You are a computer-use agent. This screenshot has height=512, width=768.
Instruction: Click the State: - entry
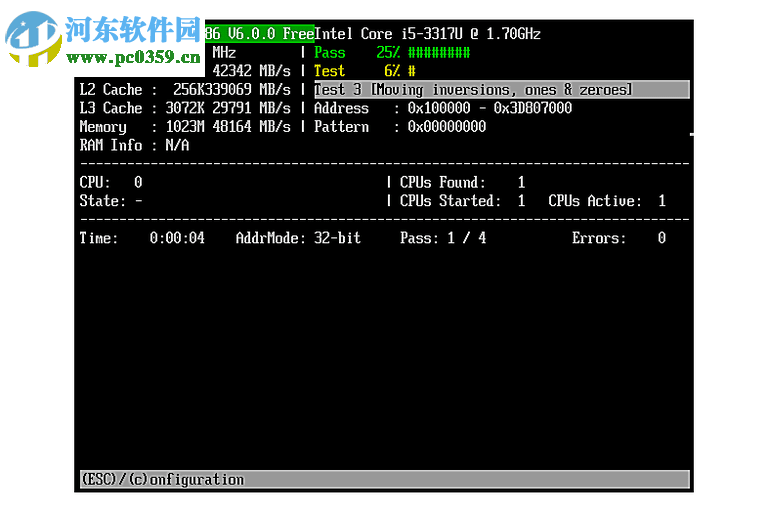click(111, 201)
